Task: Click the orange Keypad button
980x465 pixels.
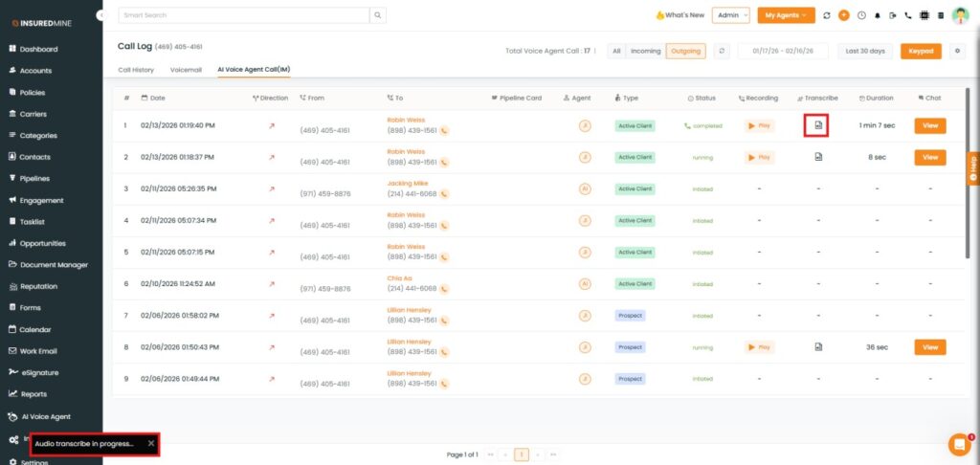Action: coord(921,51)
